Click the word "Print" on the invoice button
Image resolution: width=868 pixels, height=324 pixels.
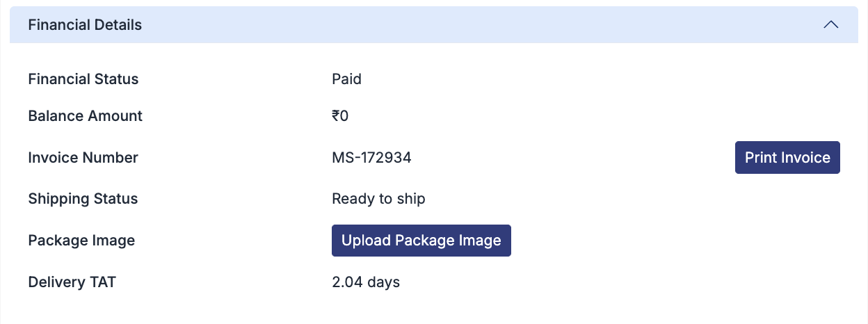pos(760,158)
